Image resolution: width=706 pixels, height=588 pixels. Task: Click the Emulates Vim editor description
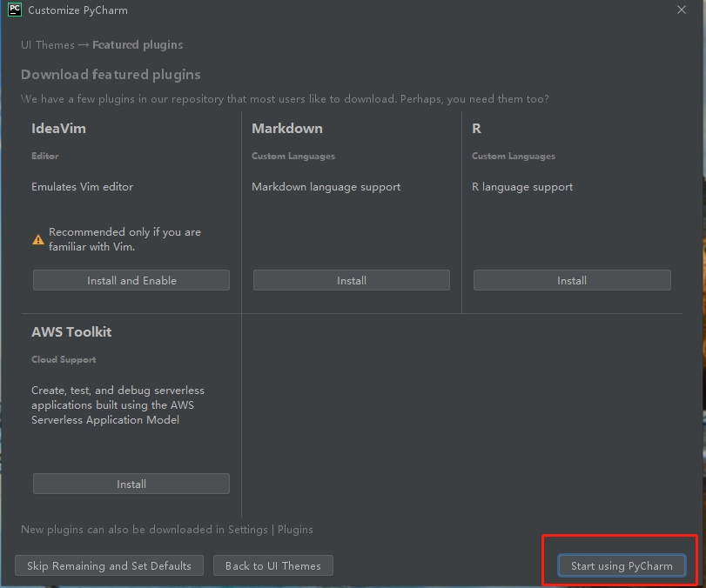[83, 187]
